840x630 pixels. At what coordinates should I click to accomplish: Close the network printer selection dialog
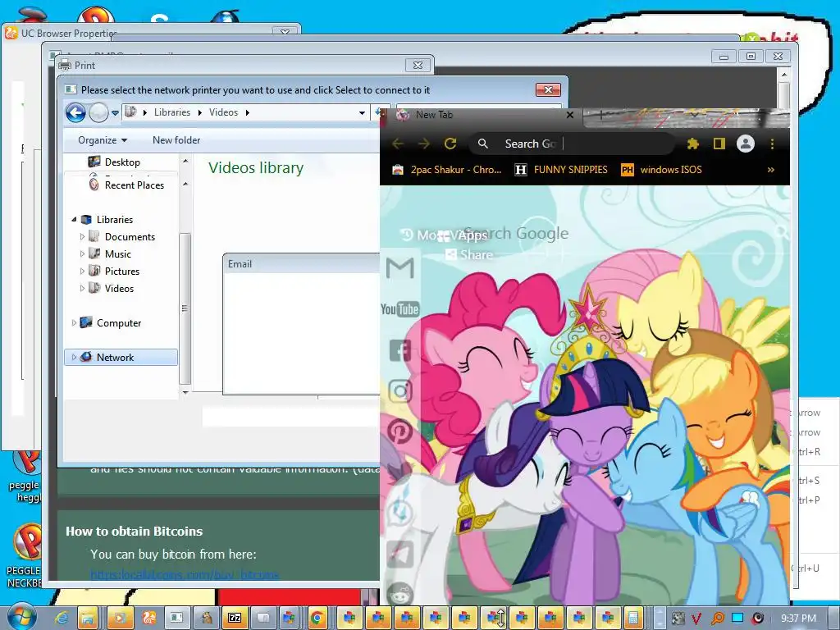coord(548,90)
